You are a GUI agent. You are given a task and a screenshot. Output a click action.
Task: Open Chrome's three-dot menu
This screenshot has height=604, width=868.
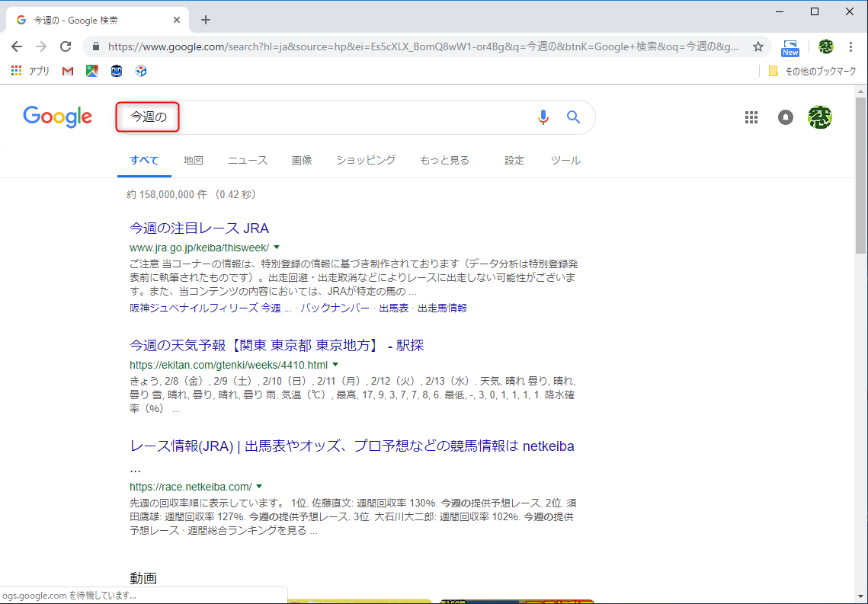point(851,46)
